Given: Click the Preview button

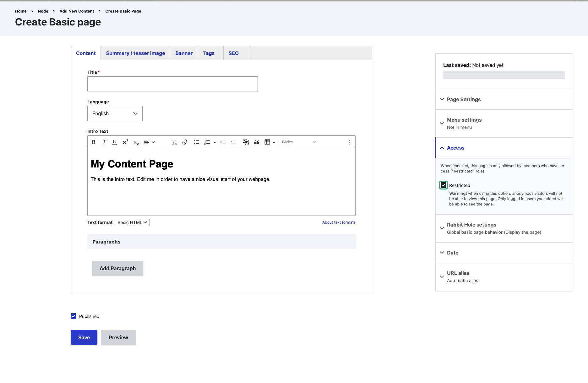Looking at the screenshot, I should 118,337.
